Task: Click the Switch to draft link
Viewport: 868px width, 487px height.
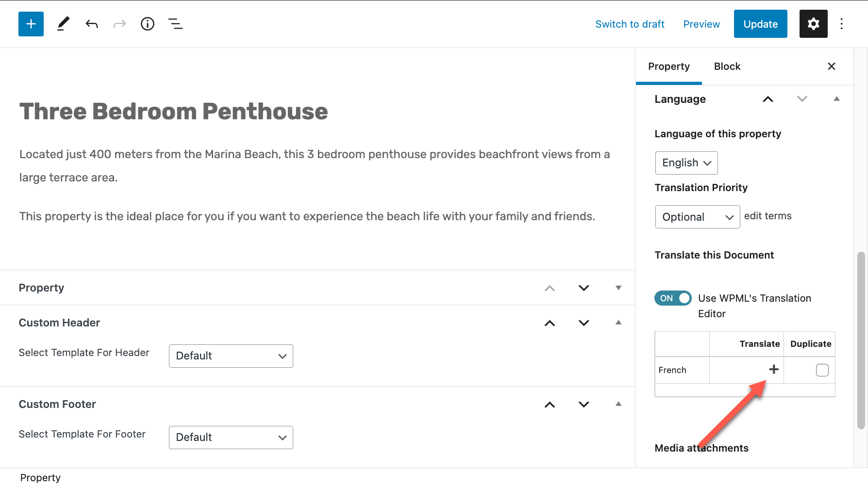Action: (630, 24)
